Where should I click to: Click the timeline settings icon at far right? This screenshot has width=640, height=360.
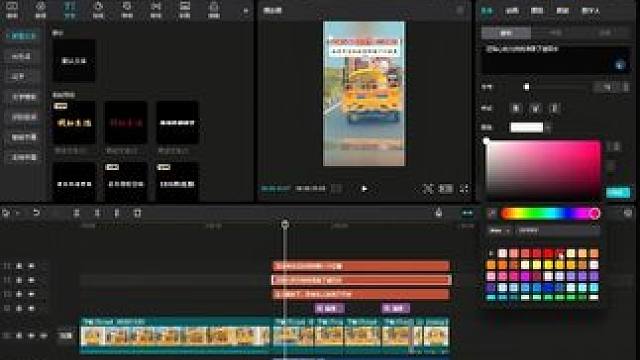pyautogui.click(x=628, y=213)
